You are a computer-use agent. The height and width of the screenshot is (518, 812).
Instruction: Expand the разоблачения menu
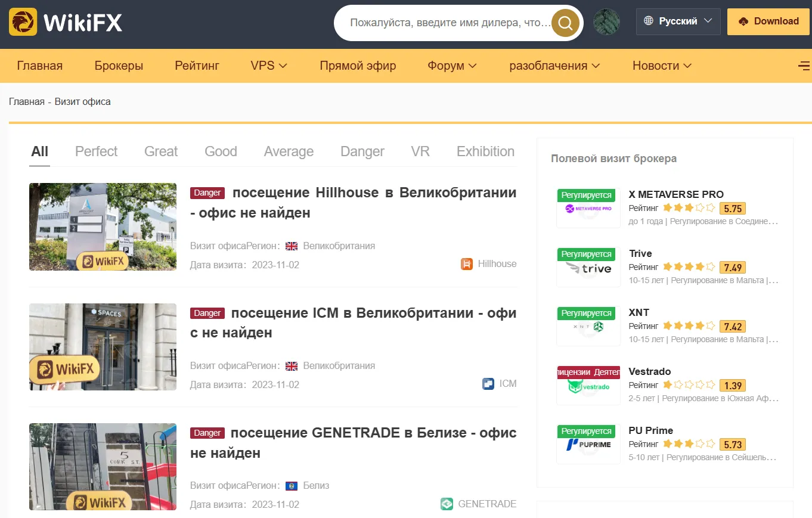pos(554,66)
